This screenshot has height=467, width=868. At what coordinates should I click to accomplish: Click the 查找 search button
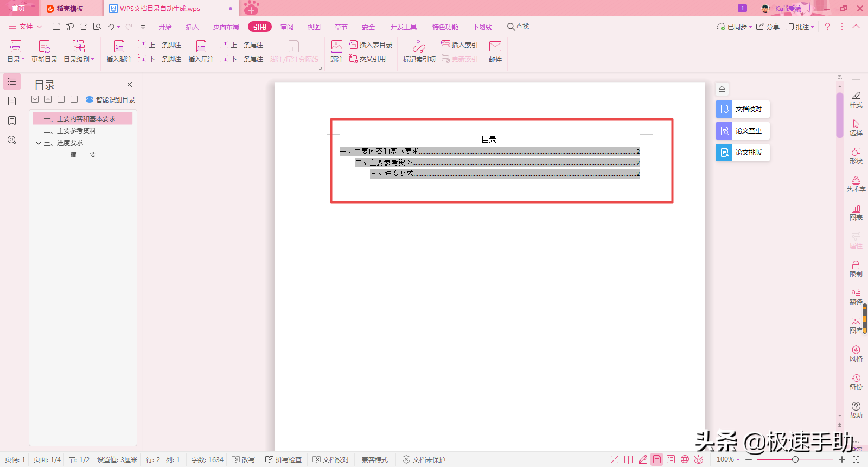518,27
